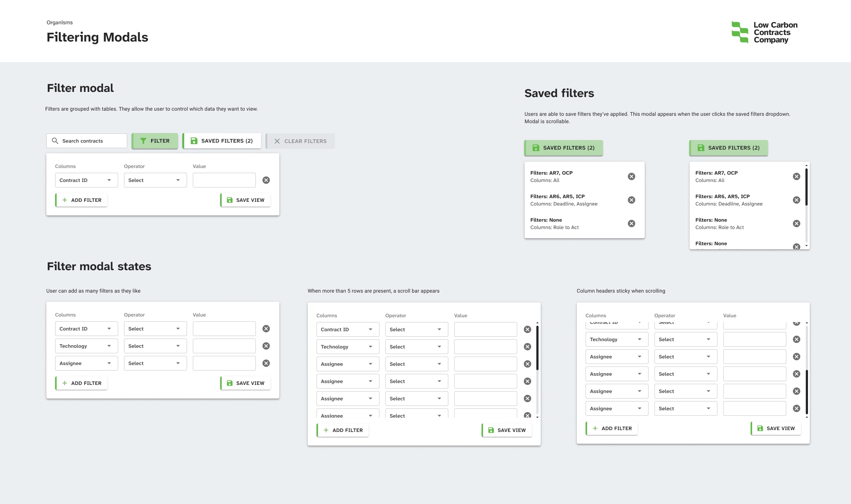Remove Technology row in three-row filter modal

266,346
